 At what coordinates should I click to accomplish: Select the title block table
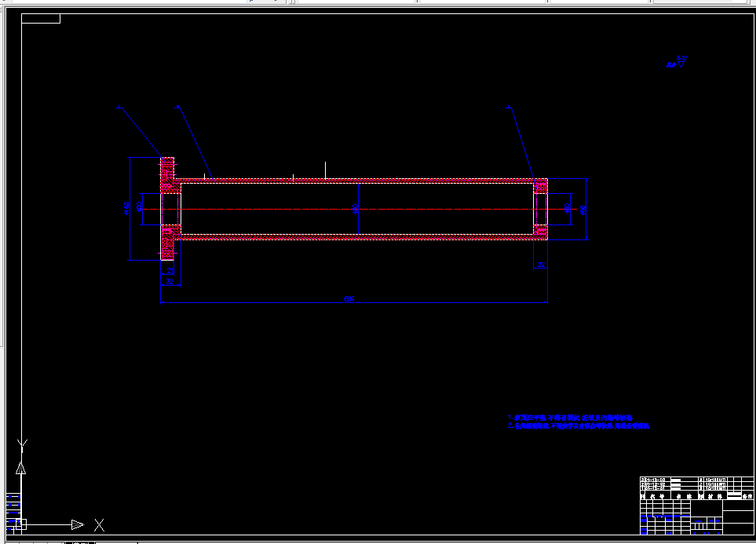tap(696, 506)
